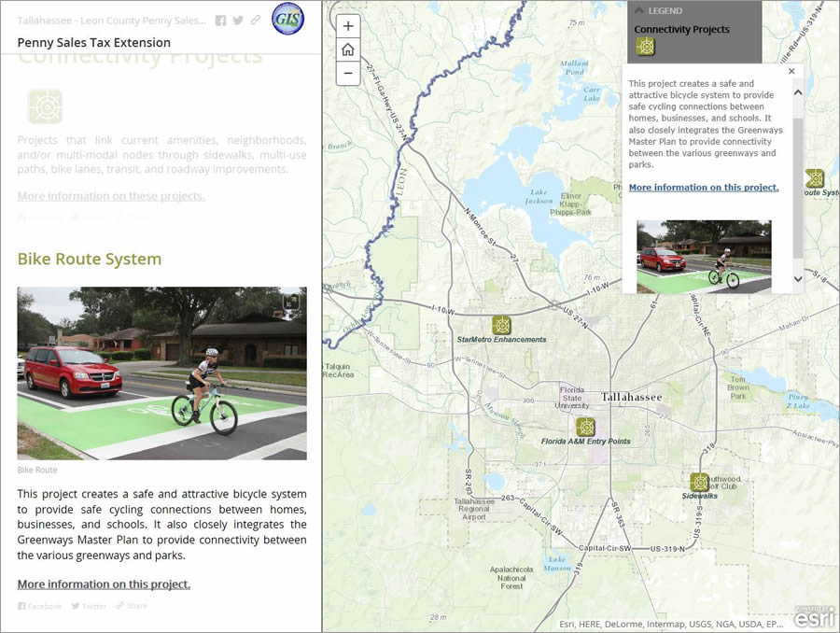Click the Connectivity Projects legend symbol
The image size is (840, 633).
click(x=648, y=46)
